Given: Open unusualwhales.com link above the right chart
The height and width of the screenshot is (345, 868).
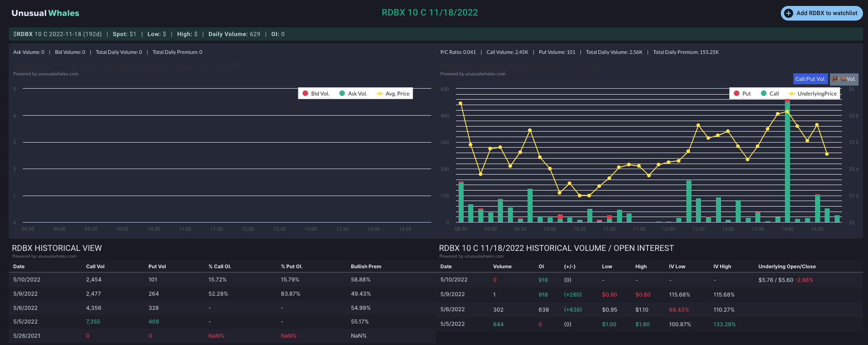Looking at the screenshot, I should click(486, 74).
